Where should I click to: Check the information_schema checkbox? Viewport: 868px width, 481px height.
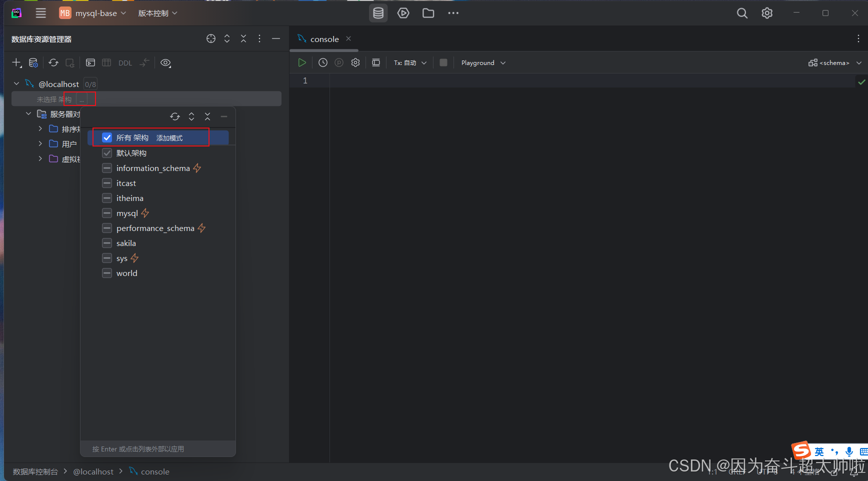[107, 168]
